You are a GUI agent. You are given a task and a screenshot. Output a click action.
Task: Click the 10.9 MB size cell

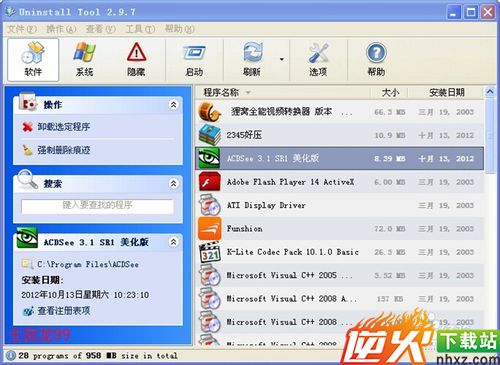(x=389, y=135)
